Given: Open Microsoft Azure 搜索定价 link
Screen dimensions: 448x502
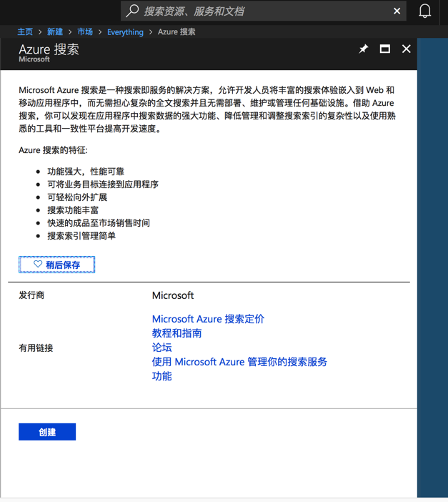Looking at the screenshot, I should click(x=208, y=319).
